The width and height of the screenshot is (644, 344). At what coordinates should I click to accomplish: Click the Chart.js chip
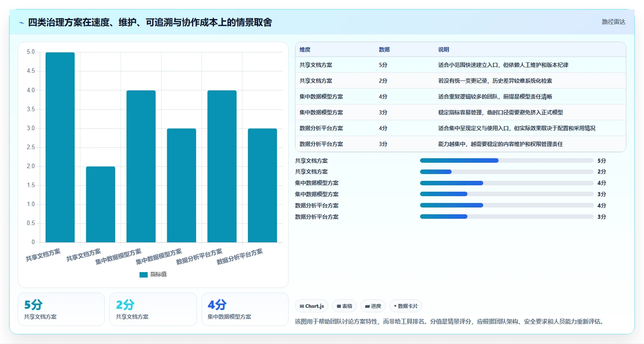click(312, 306)
